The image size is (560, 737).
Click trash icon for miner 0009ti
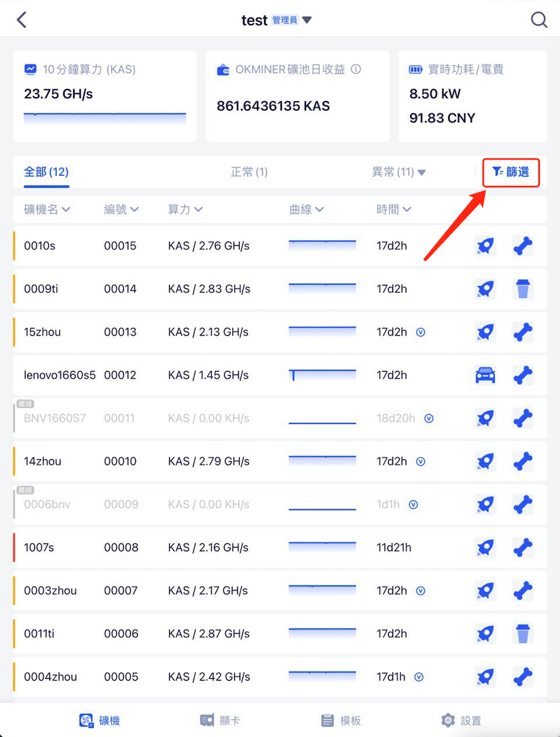pyautogui.click(x=523, y=289)
